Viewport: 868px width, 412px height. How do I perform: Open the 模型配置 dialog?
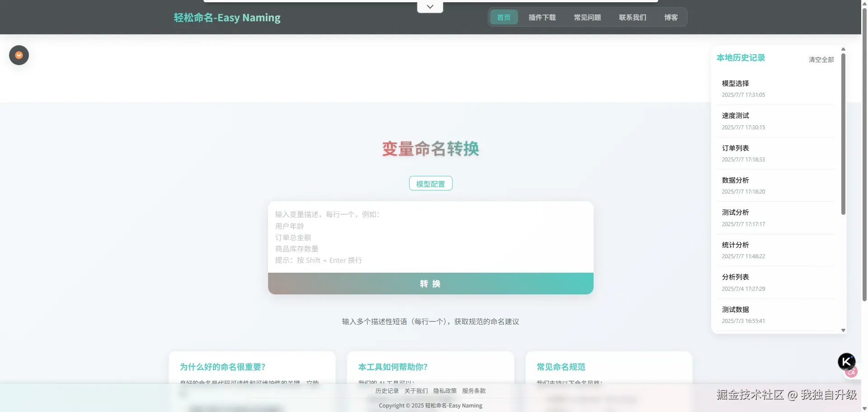point(430,183)
